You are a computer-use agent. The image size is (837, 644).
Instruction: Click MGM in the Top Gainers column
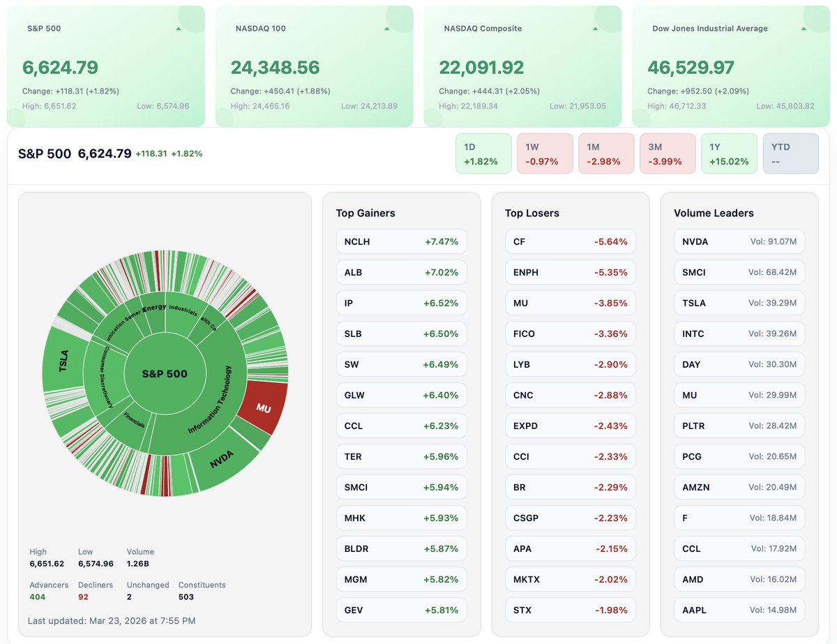(401, 579)
